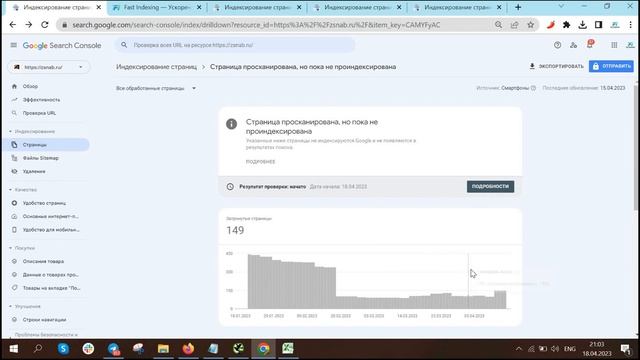Viewport: 640px width, 360px height.
Task: Open Эффективность report in sidebar
Action: (x=41, y=100)
